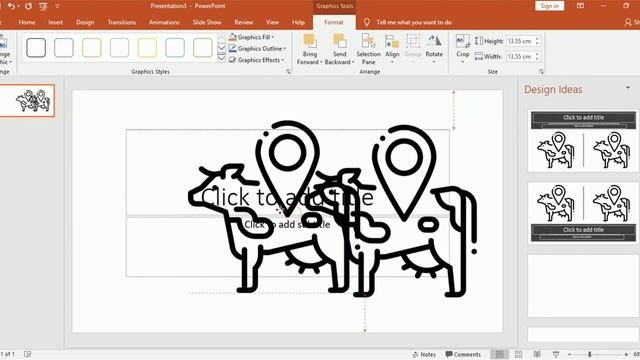Apply the fourth gray outline graphics style

coord(119,47)
